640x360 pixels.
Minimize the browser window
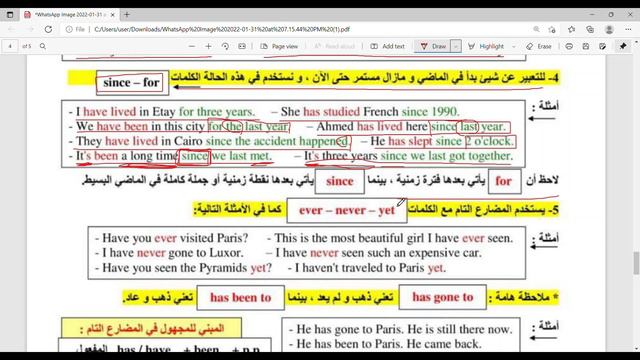[x=592, y=15]
